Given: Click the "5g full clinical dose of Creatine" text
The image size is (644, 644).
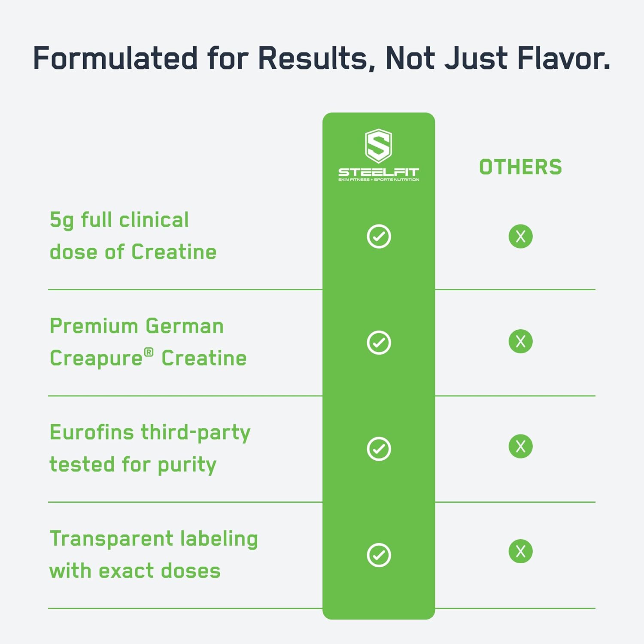Looking at the screenshot, I should click(x=133, y=236).
